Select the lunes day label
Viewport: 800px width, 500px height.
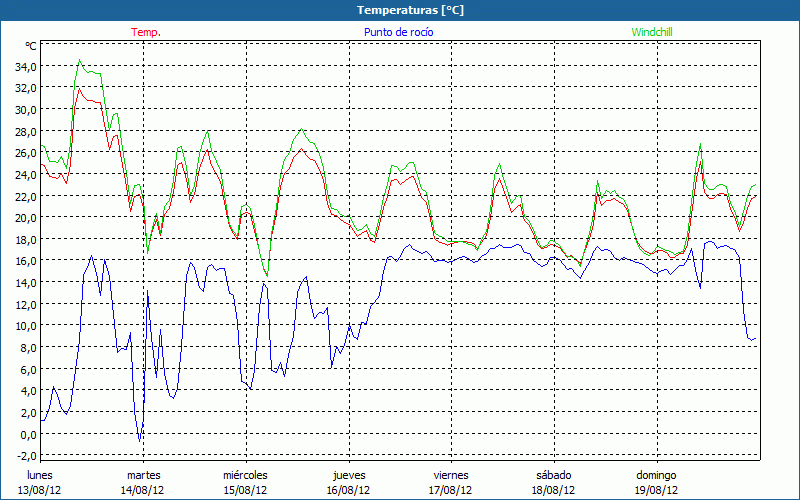(x=40, y=475)
